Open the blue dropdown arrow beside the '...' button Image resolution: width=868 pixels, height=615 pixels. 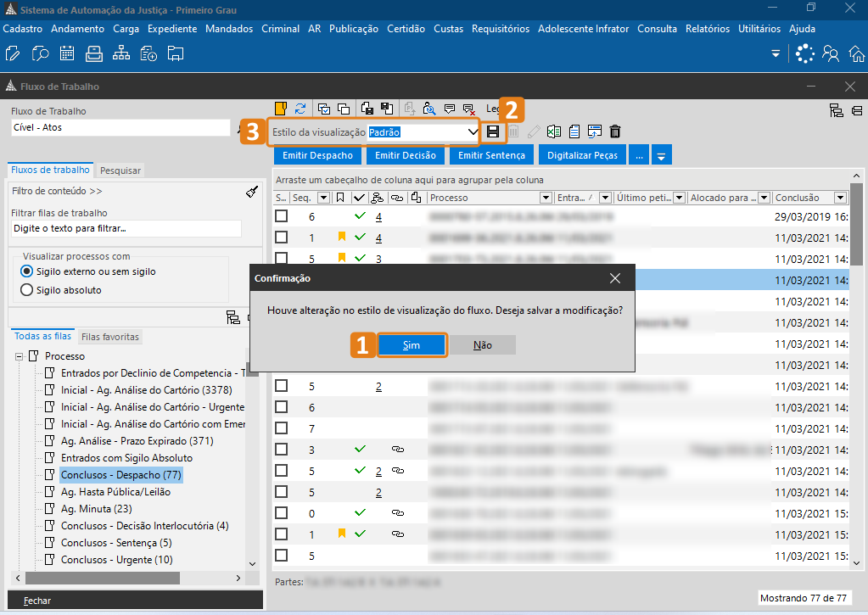coord(661,155)
